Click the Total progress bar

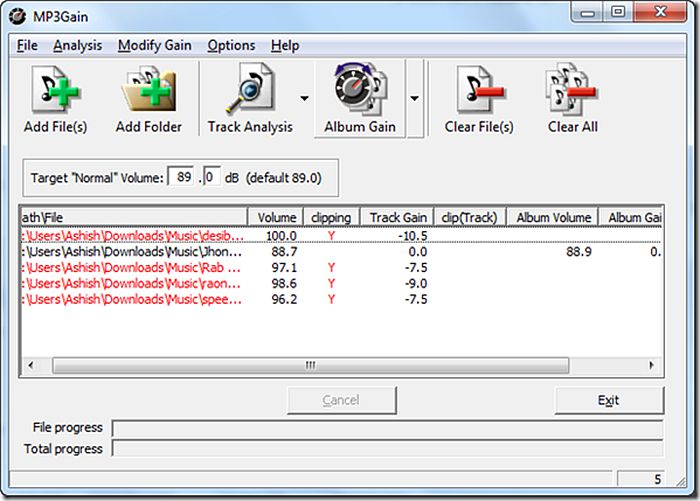point(388,449)
